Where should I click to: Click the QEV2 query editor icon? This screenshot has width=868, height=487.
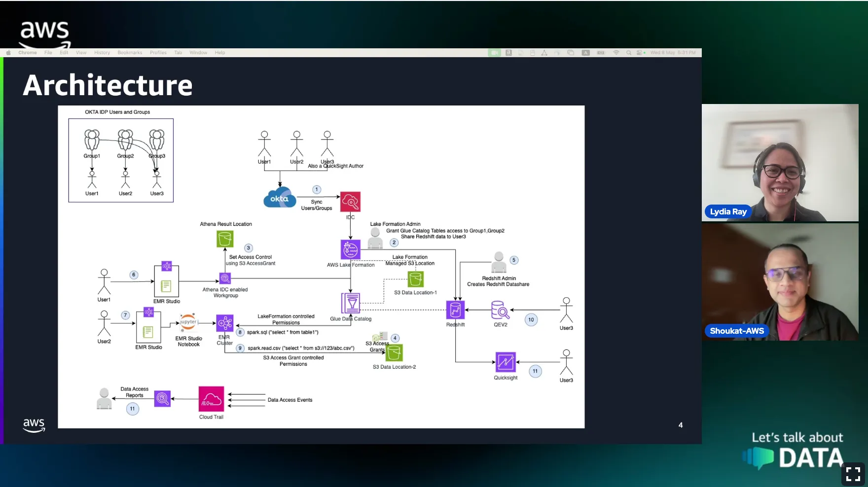(501, 310)
